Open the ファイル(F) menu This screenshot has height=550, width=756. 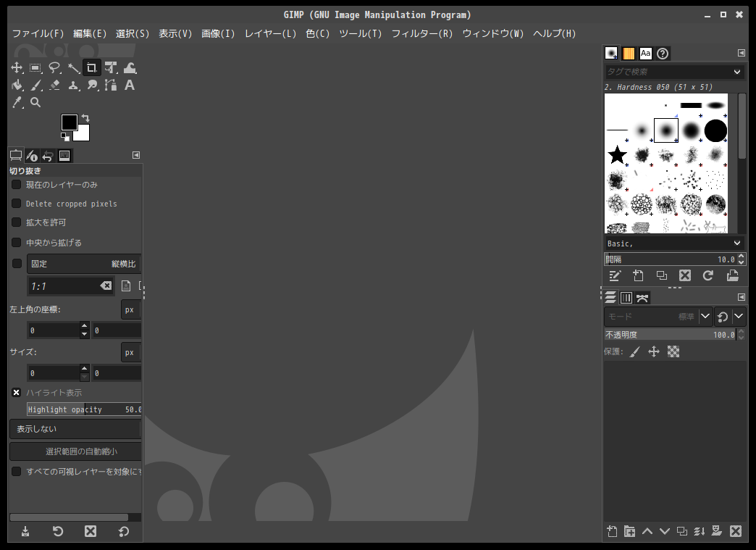coord(38,33)
